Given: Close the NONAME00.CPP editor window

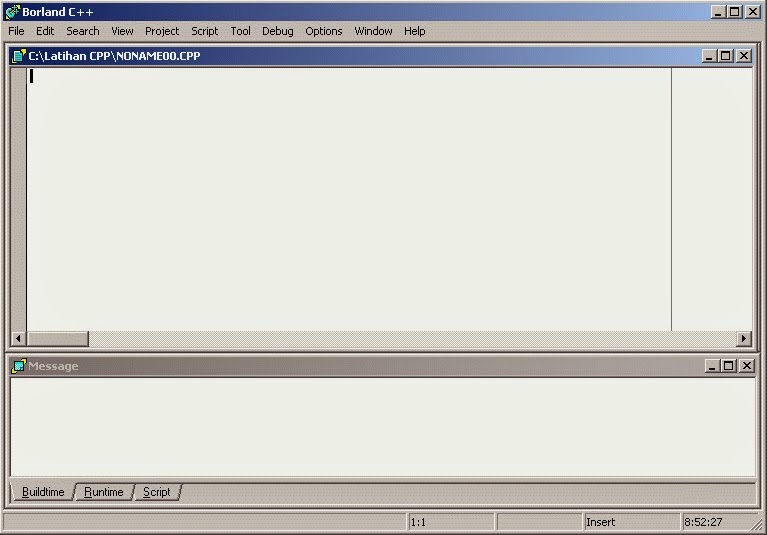Looking at the screenshot, I should [x=744, y=56].
